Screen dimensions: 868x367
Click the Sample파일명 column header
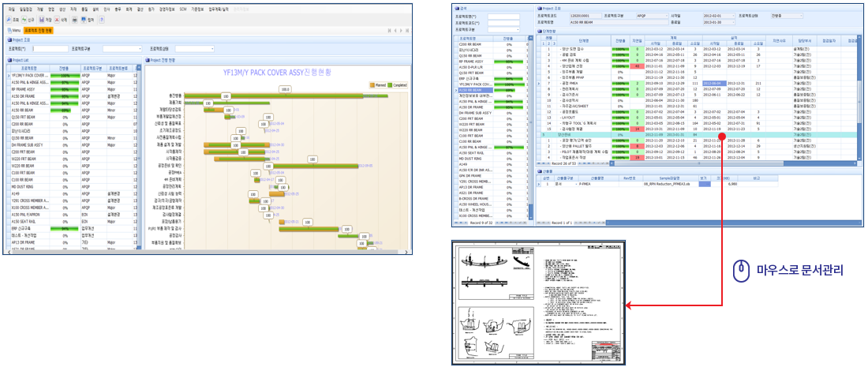pos(671,178)
